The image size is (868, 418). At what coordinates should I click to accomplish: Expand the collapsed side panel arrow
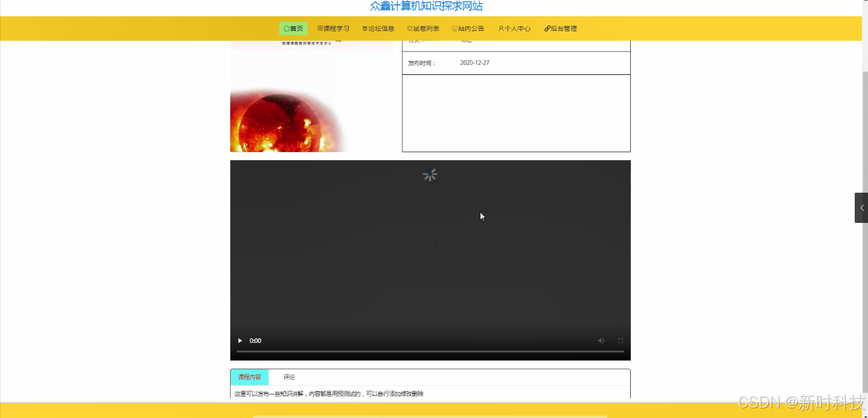coord(861,208)
